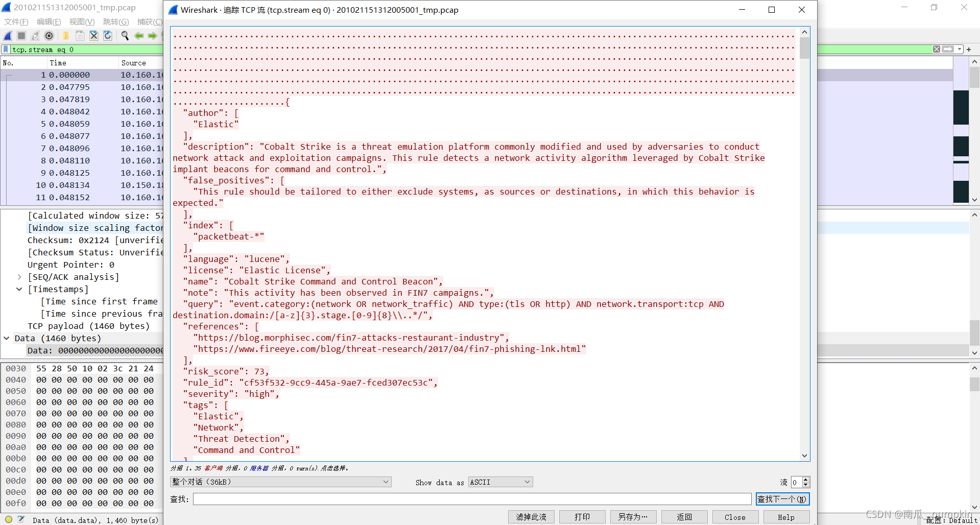Decrease the stream number stepper
The image size is (980, 525).
tap(806, 485)
